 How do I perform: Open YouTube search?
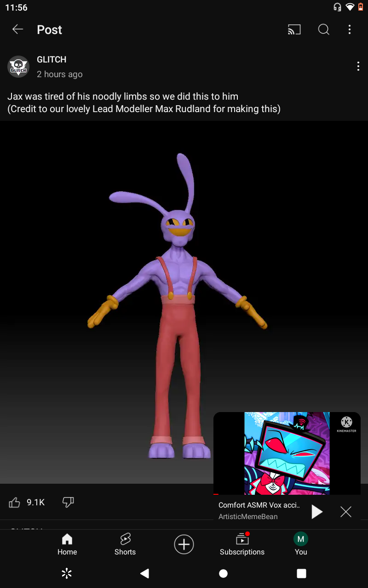[324, 30]
